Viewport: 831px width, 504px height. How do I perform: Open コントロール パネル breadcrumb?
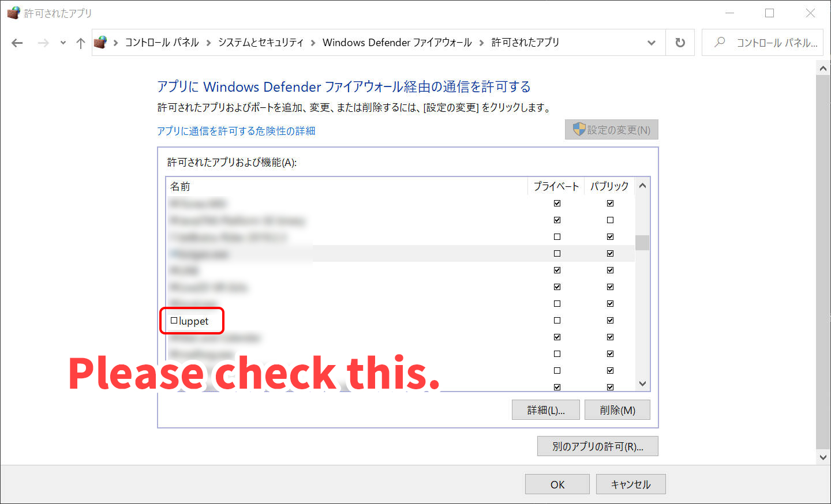tap(162, 42)
